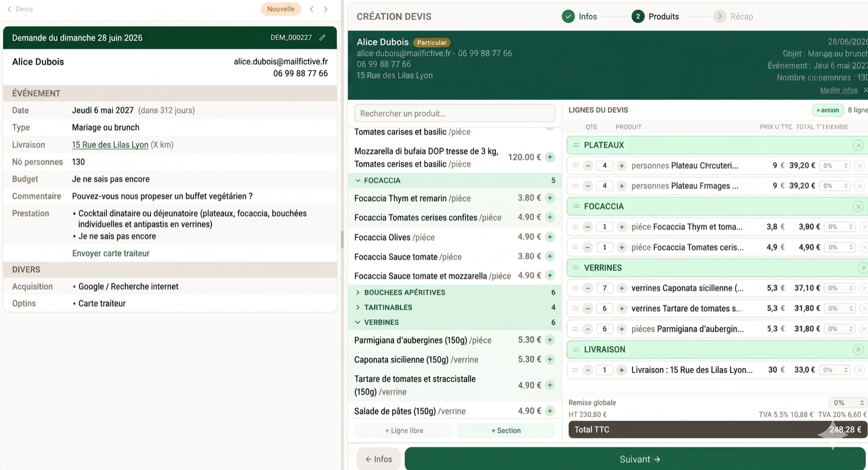Collapse the VERRINES product category
Image resolution: width=868 pixels, height=470 pixels.
coord(358,323)
